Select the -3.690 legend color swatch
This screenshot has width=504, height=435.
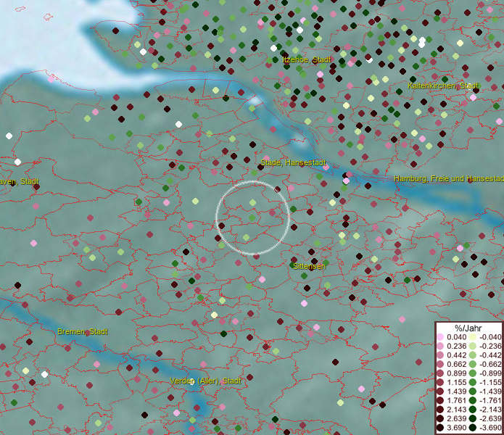[473, 428]
